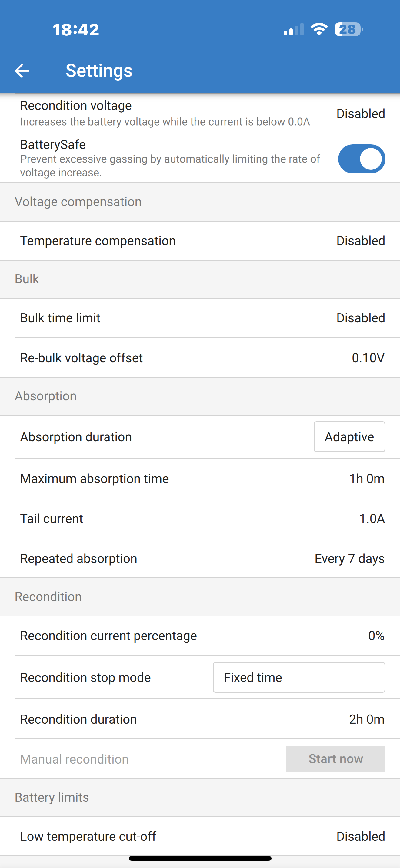This screenshot has width=400, height=868.
Task: Click the Start now button
Action: pyautogui.click(x=335, y=759)
